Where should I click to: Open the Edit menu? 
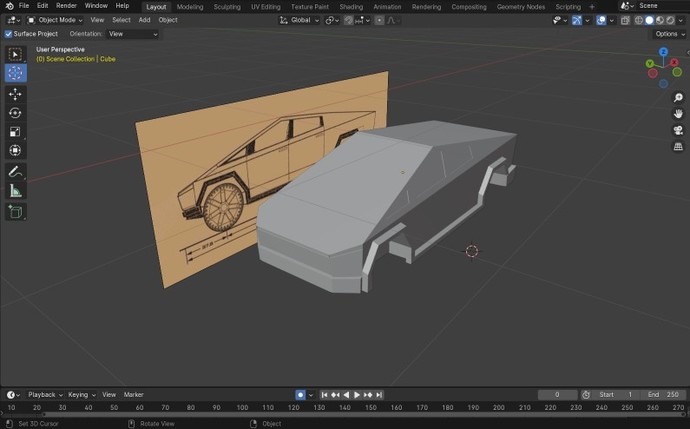click(x=42, y=6)
